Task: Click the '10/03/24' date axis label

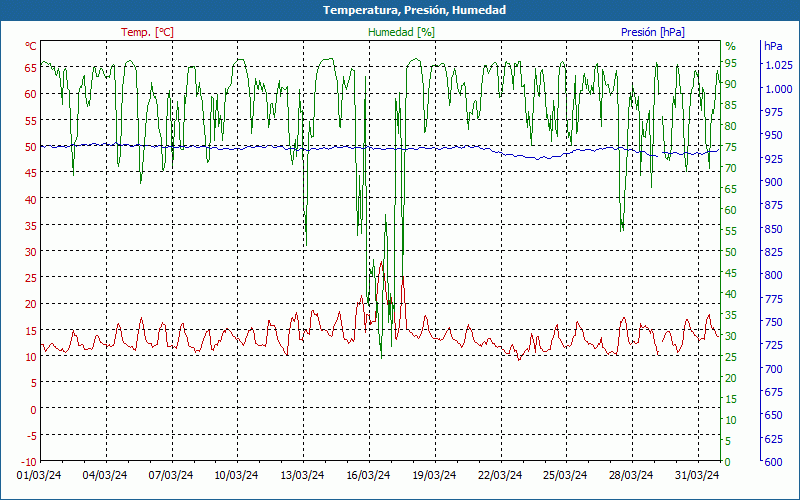Action: click(236, 475)
